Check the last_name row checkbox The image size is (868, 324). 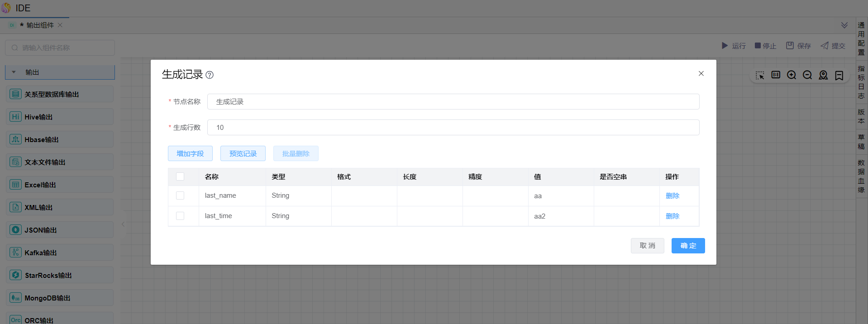(180, 195)
